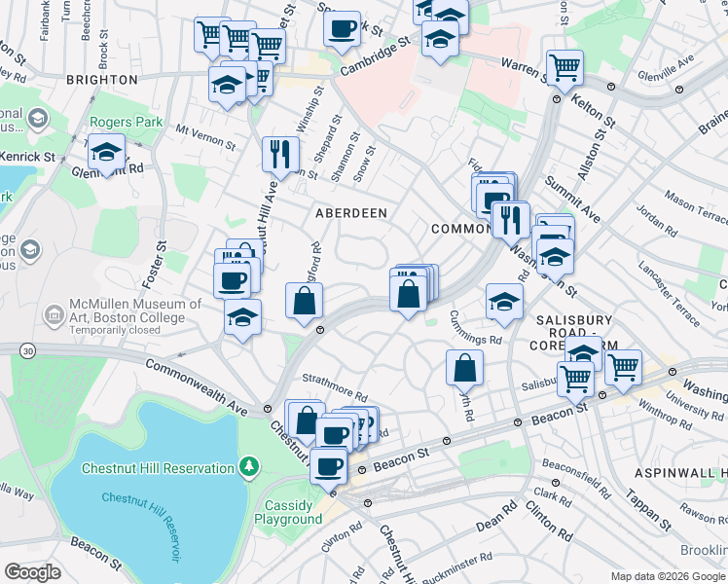The width and height of the screenshot is (728, 584).
Task: Click the Chestnut Hill Reservoir water label
Action: 142,527
